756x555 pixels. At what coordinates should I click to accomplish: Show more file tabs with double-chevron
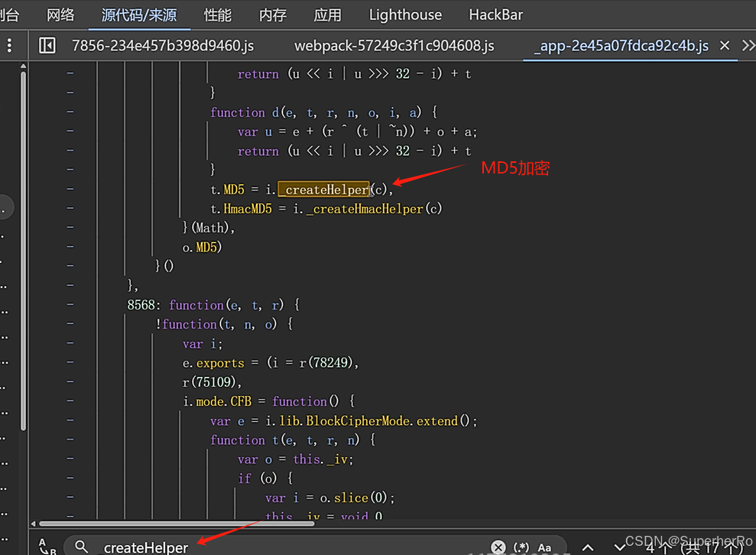click(748, 46)
